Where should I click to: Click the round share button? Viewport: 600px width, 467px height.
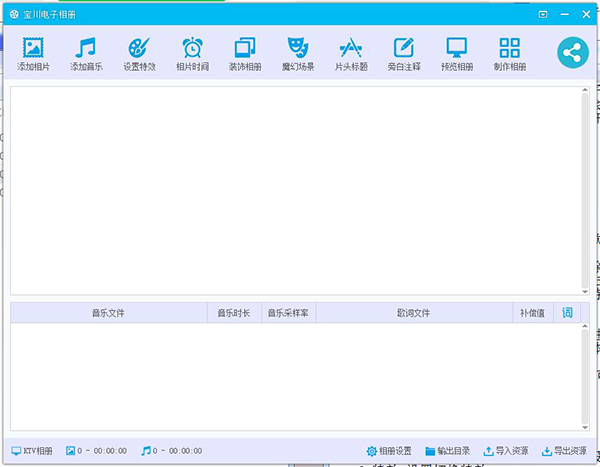[572, 52]
